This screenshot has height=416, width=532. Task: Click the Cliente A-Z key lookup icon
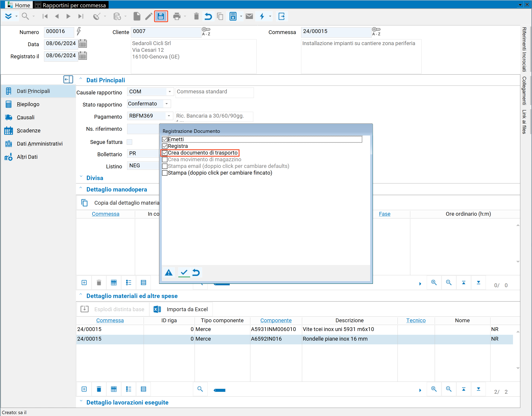click(x=206, y=32)
